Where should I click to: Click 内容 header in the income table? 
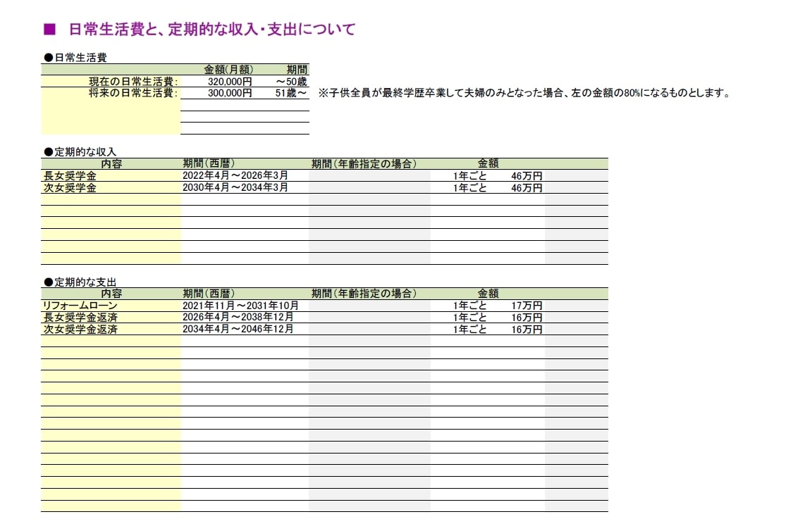(x=111, y=163)
